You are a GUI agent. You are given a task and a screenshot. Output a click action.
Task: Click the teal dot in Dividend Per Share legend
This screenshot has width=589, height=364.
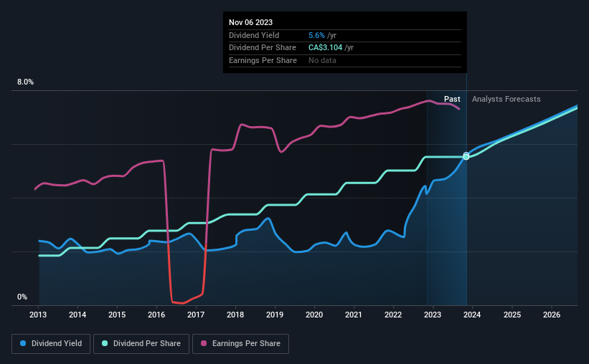click(105, 343)
